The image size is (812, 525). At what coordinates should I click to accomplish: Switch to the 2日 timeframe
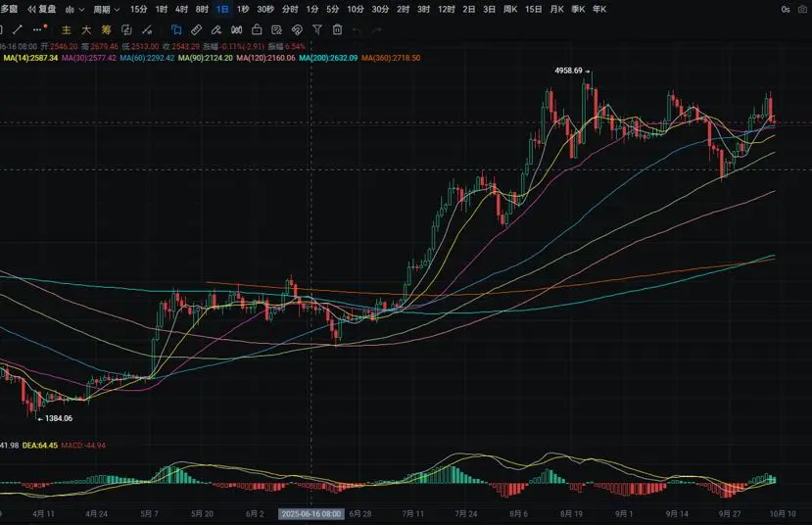(469, 10)
